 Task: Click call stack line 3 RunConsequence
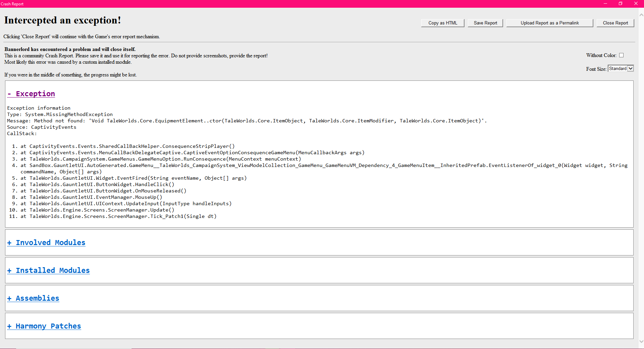[x=161, y=159]
